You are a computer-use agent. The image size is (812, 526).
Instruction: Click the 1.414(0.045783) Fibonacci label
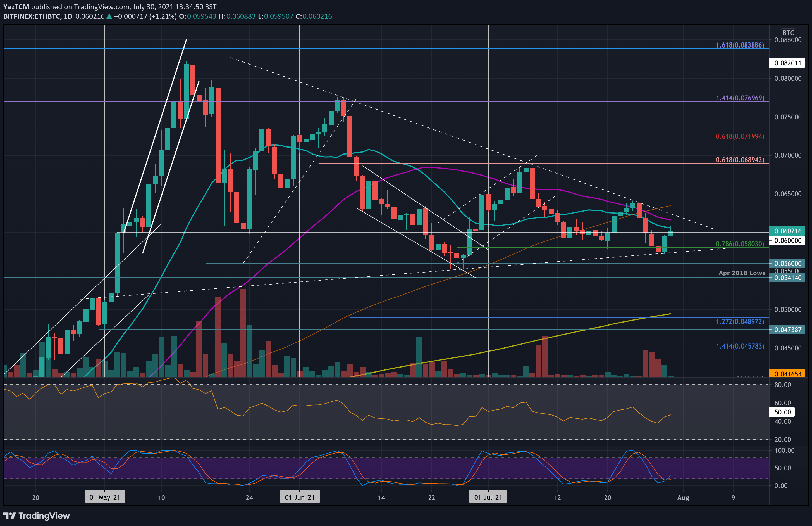point(740,346)
